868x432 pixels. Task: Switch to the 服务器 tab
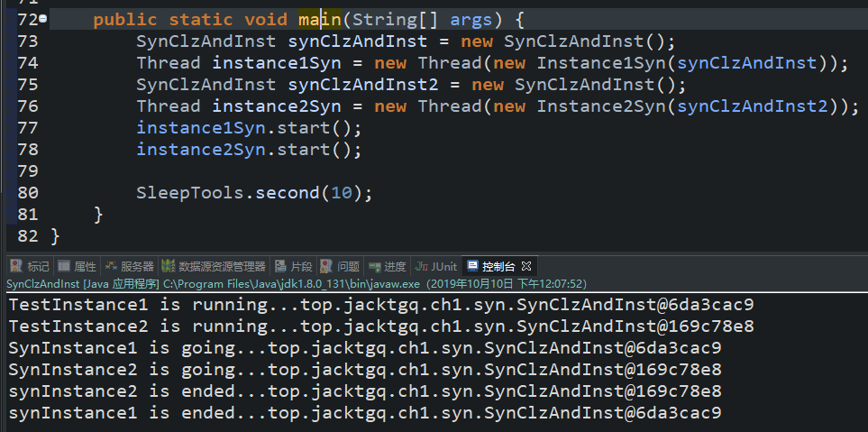point(130,266)
